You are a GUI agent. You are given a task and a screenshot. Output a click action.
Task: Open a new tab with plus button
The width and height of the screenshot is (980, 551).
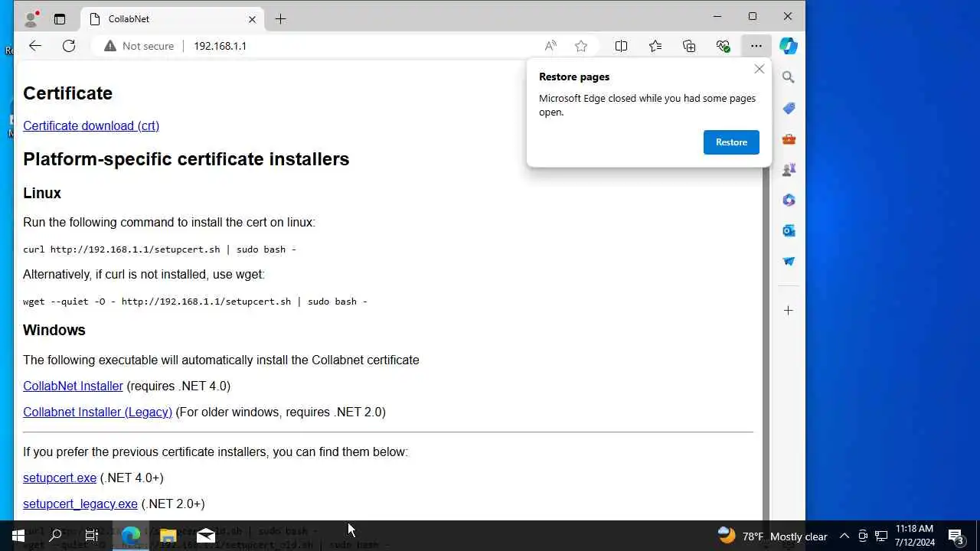tap(280, 19)
